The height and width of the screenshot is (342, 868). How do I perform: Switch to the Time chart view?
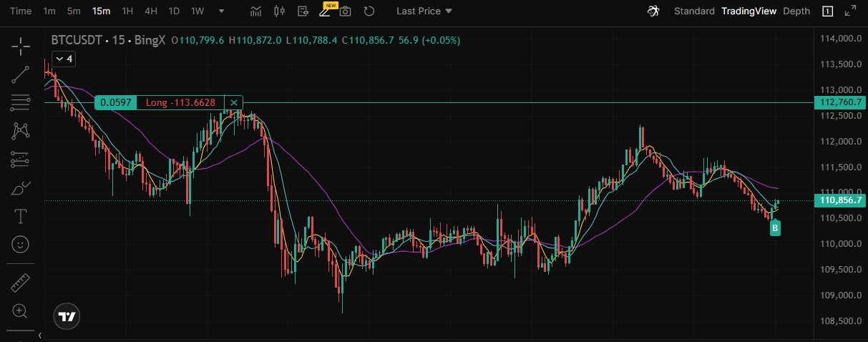point(21,11)
